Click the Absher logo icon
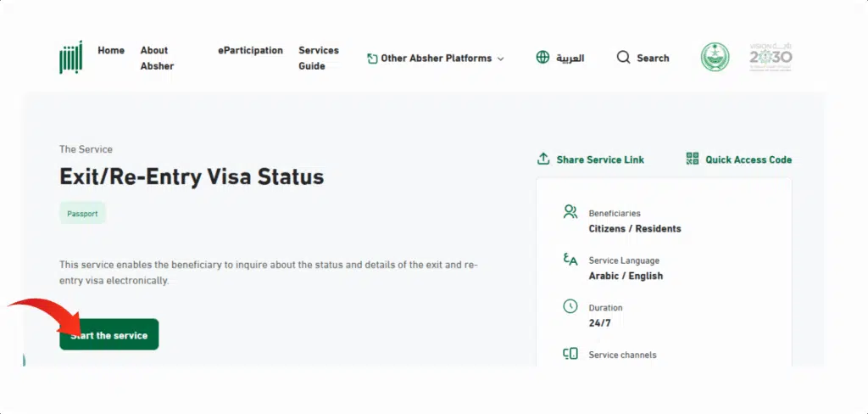The height and width of the screenshot is (414, 868). click(72, 59)
